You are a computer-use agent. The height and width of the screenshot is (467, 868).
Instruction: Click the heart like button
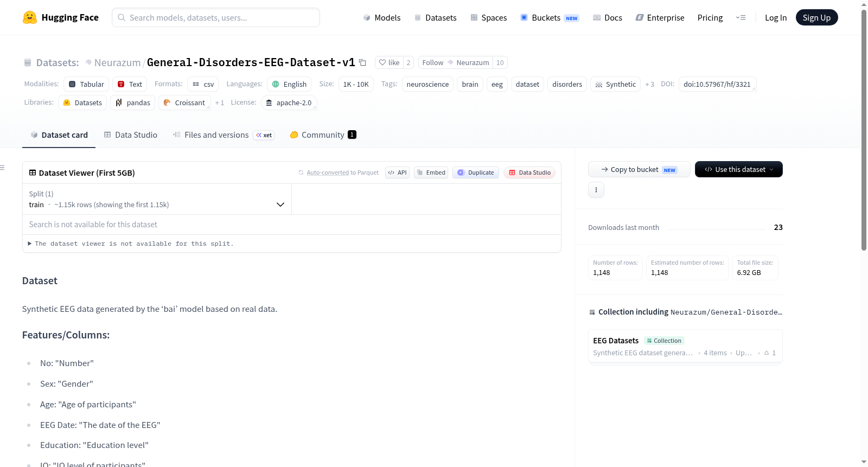point(389,62)
